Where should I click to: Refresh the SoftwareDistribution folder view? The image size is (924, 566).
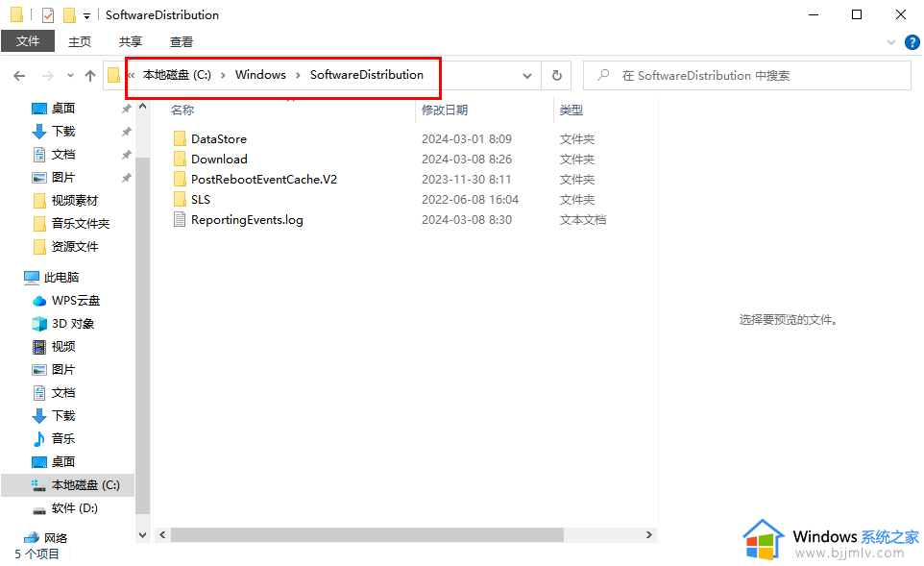(557, 76)
